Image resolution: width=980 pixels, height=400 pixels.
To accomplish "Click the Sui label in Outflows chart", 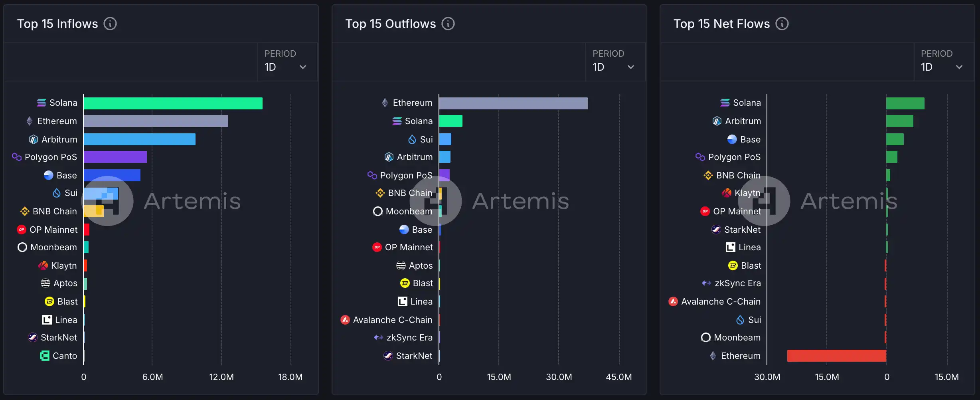I will pos(426,139).
